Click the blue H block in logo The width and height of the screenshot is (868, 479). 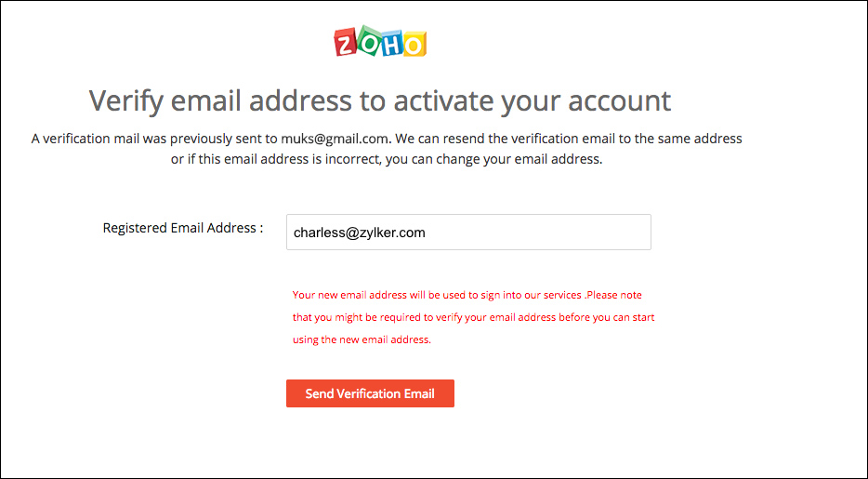tap(390, 43)
